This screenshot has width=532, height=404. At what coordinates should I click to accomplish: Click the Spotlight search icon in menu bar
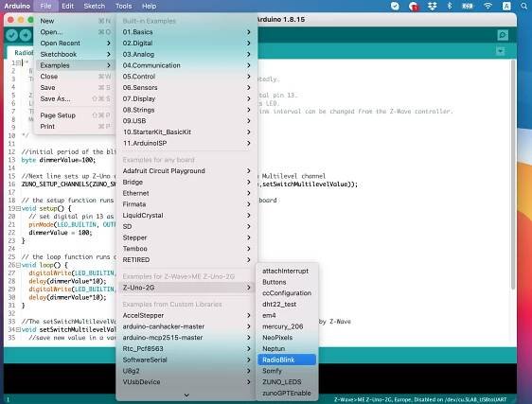[x=523, y=6]
